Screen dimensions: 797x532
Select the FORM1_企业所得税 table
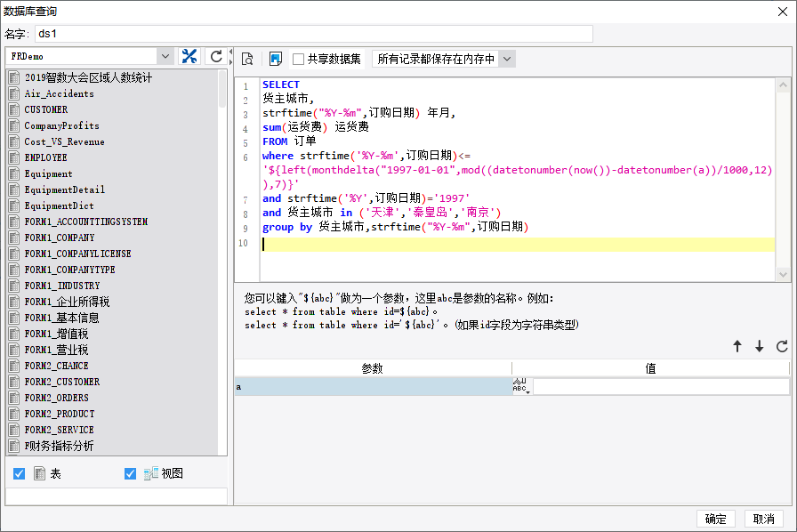click(x=67, y=302)
